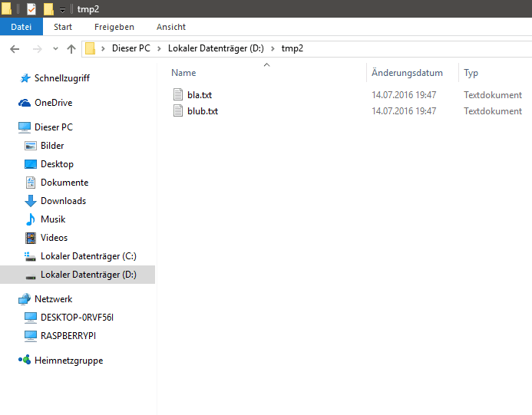Open Videos in navigation pane

click(x=54, y=238)
